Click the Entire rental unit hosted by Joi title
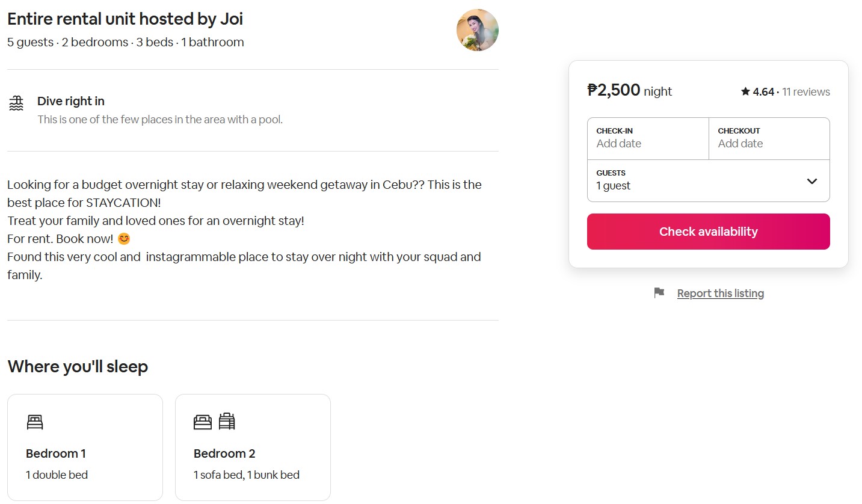 125,19
